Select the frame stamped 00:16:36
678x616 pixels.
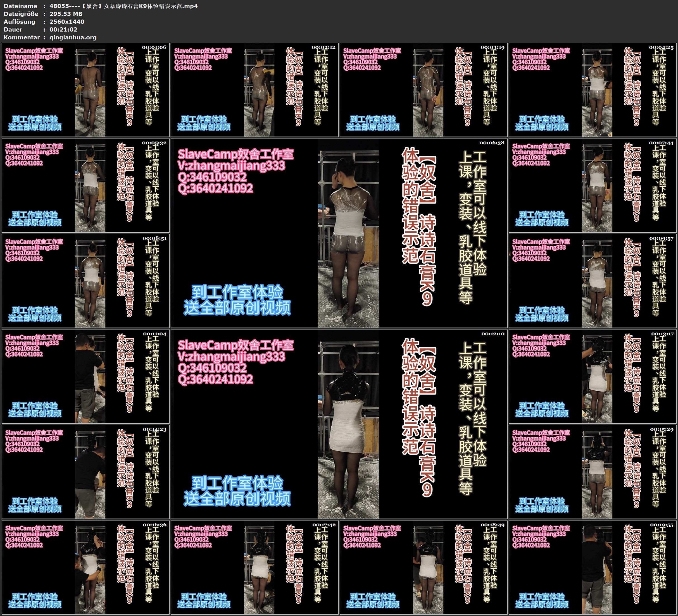tap(85, 567)
